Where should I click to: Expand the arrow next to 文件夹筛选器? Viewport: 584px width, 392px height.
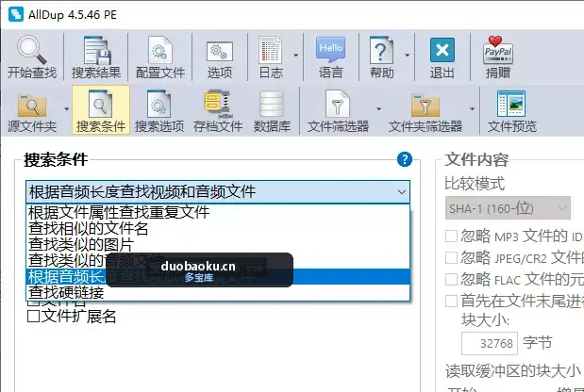[x=473, y=109]
